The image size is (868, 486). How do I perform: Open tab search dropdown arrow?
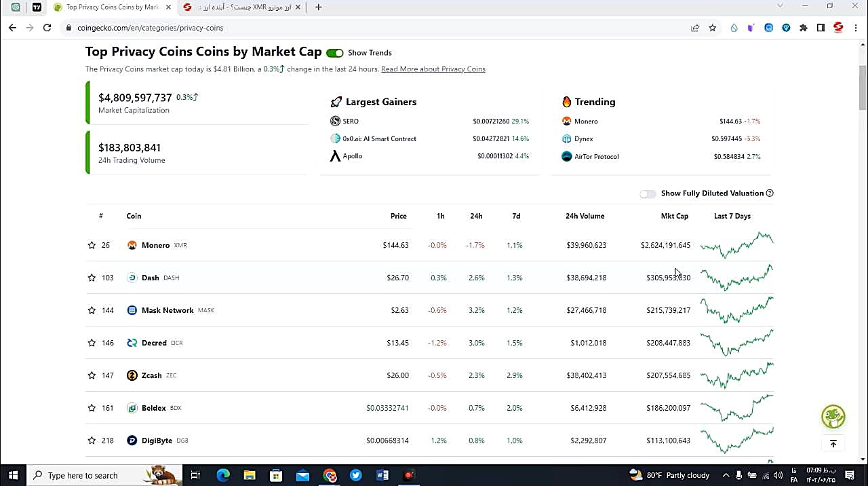pyautogui.click(x=780, y=6)
